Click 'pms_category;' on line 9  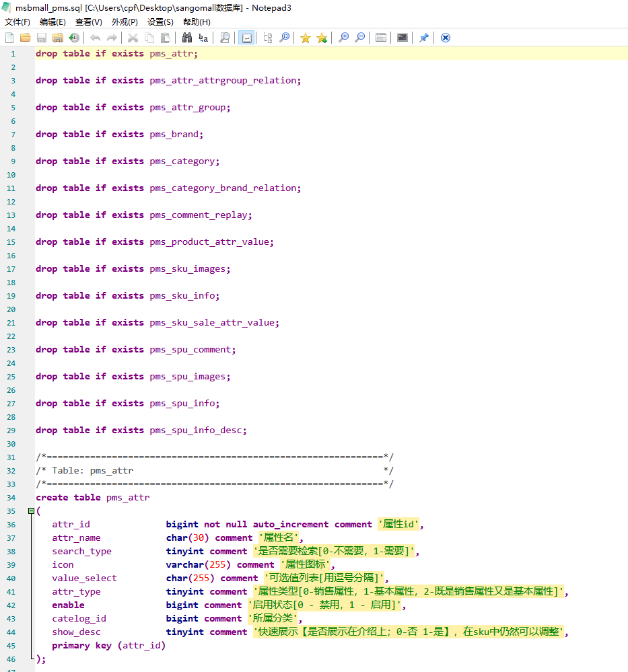pyautogui.click(x=184, y=161)
